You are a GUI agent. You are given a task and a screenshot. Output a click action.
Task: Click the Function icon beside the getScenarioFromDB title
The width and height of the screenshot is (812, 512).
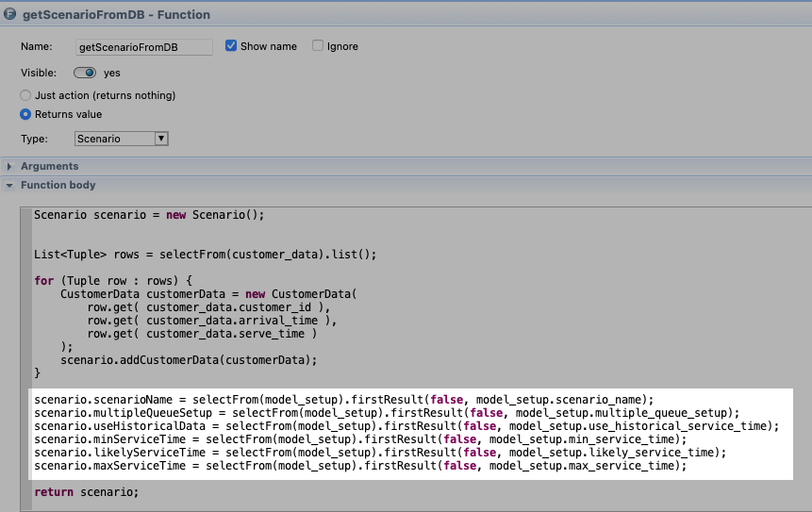[x=9, y=14]
